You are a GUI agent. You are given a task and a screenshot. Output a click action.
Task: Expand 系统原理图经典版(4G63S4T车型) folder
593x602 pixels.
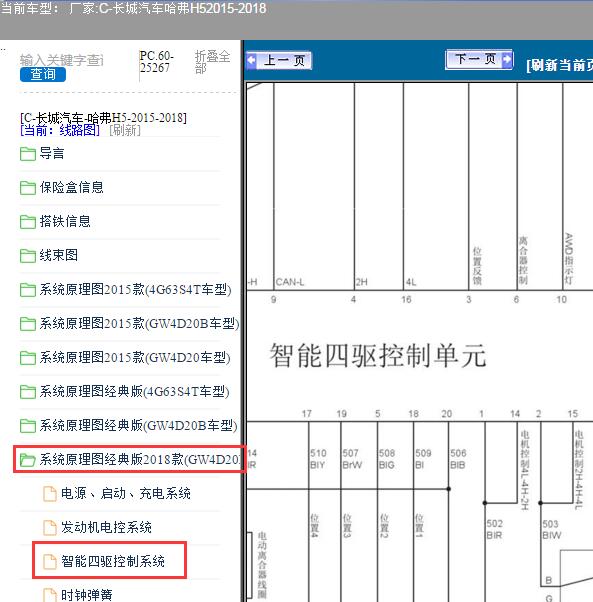click(x=134, y=391)
